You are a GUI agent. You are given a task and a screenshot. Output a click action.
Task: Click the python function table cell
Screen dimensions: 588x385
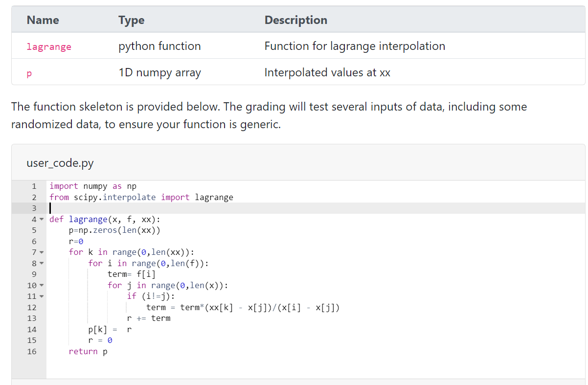click(159, 46)
